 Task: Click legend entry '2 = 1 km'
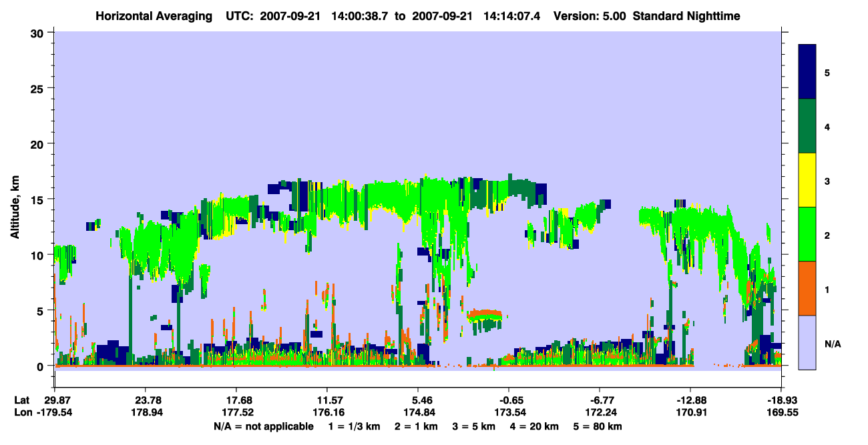pos(417,426)
